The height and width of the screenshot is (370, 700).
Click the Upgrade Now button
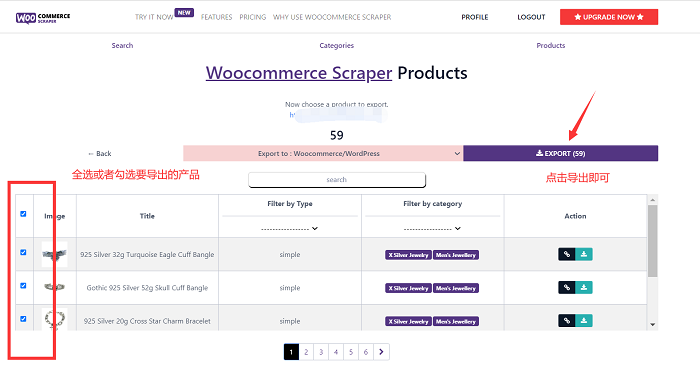(609, 17)
